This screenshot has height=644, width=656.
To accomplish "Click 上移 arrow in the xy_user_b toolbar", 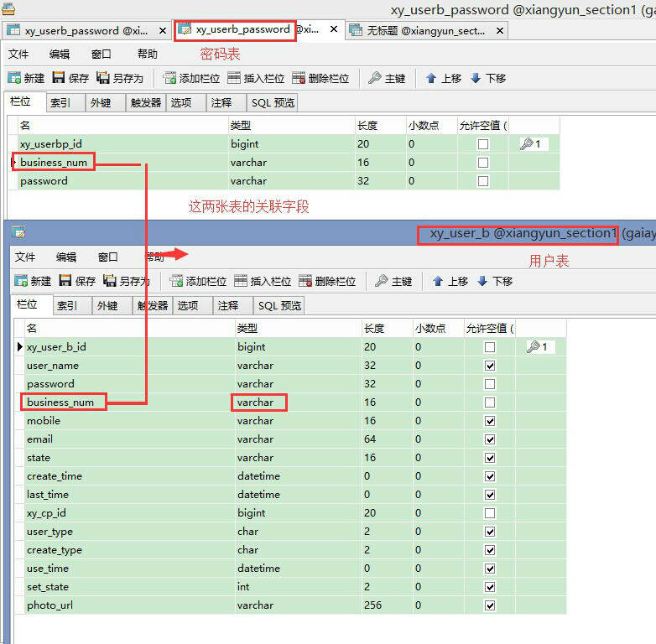I will (438, 281).
